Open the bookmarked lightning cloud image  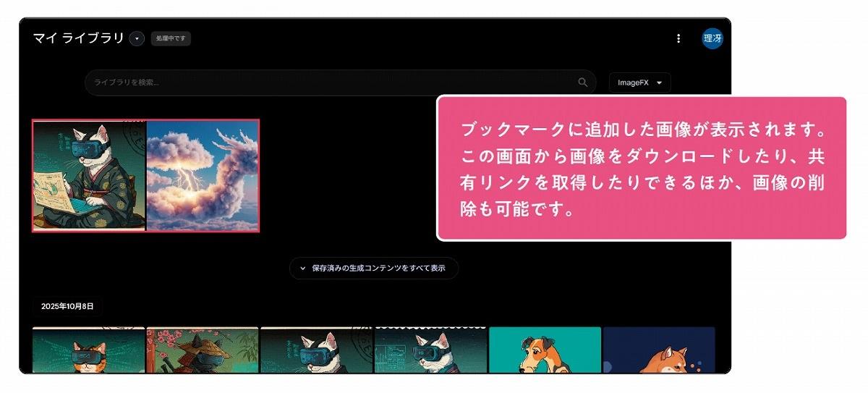[203, 176]
